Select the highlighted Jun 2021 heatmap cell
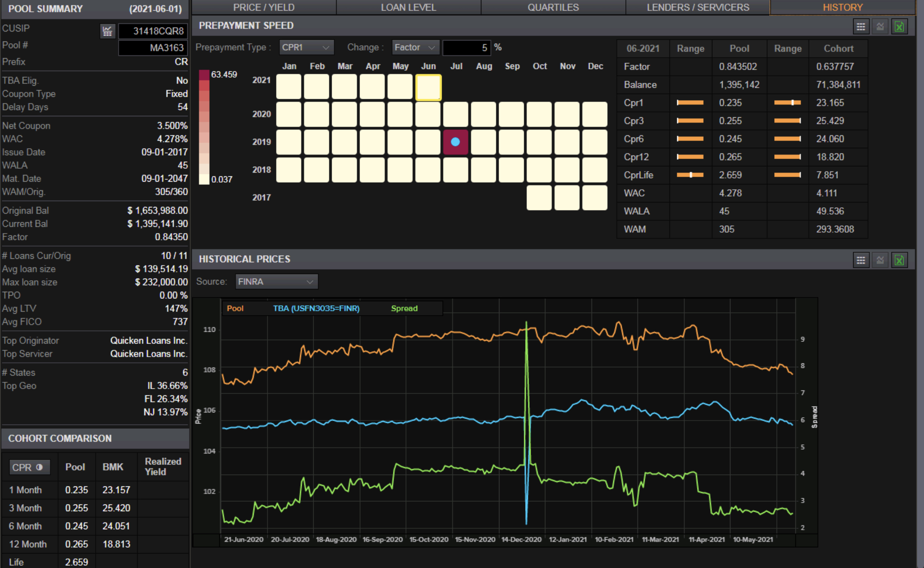Viewport: 924px width, 568px height. pyautogui.click(x=428, y=87)
